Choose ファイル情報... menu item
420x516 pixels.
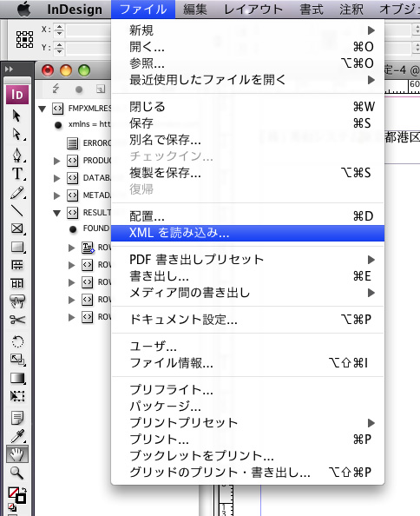pos(248,362)
